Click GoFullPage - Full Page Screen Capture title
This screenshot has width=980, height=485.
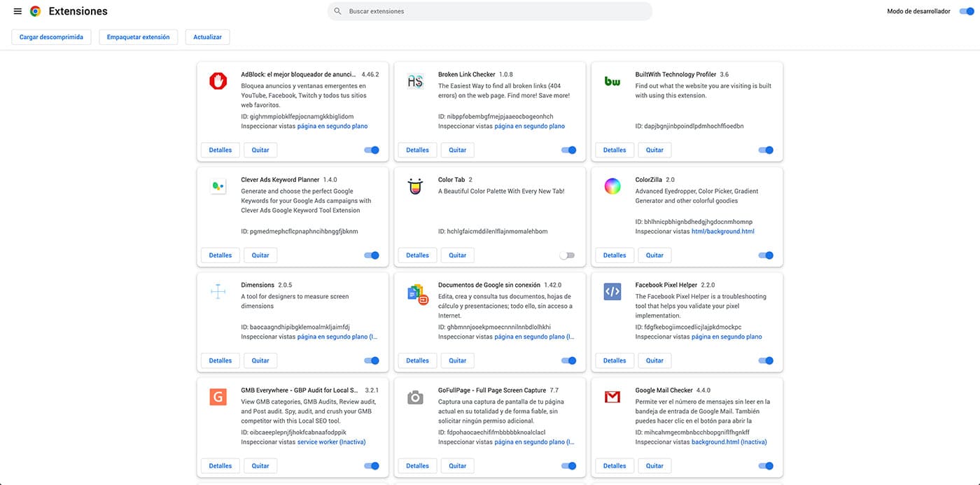(492, 390)
